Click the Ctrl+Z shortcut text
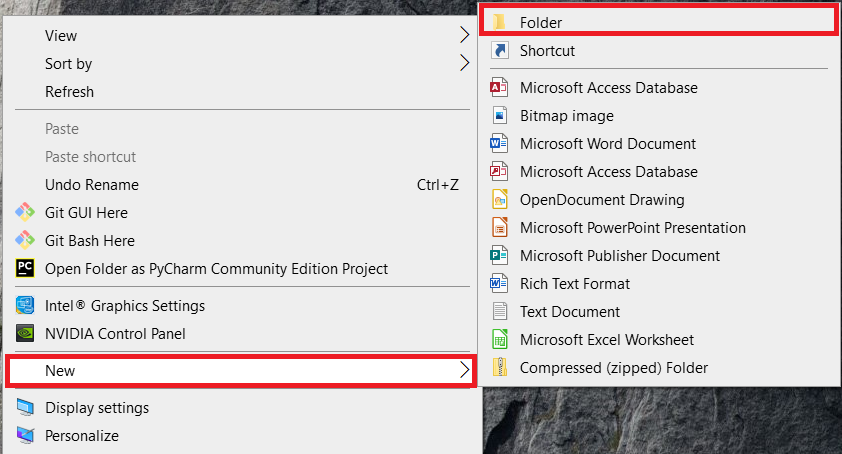The height and width of the screenshot is (454, 842). 438,185
